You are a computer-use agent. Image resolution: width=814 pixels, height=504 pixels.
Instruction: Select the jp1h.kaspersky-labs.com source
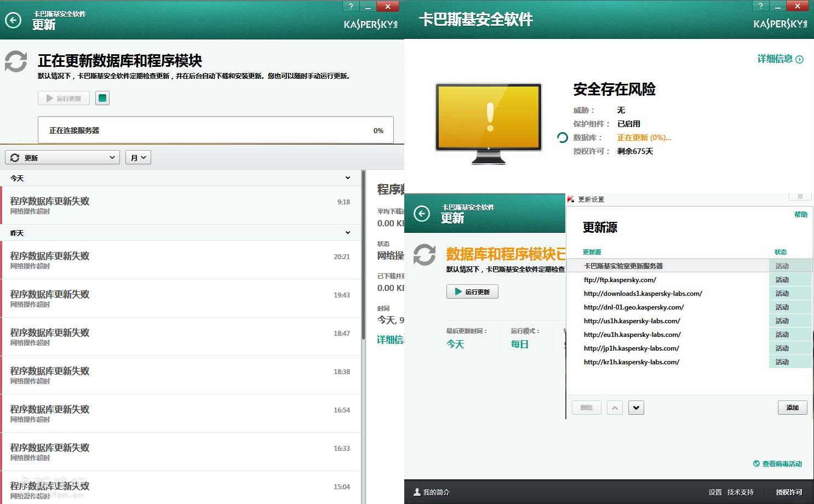pos(689,348)
